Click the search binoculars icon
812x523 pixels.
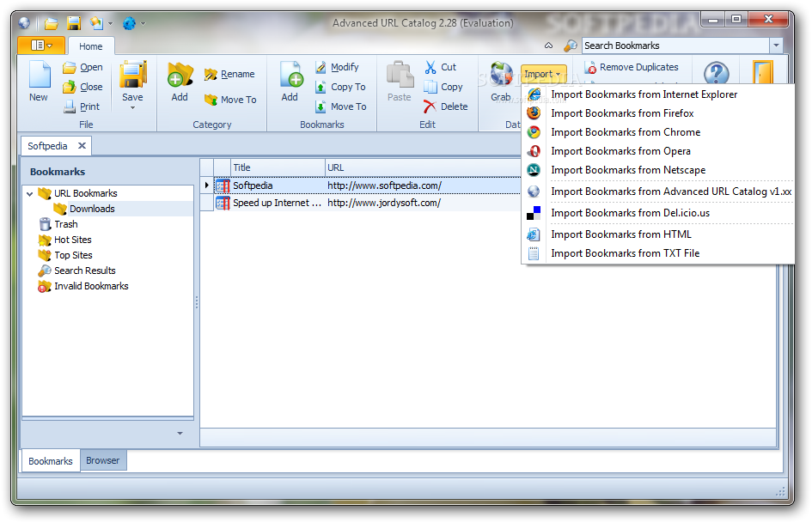(571, 46)
